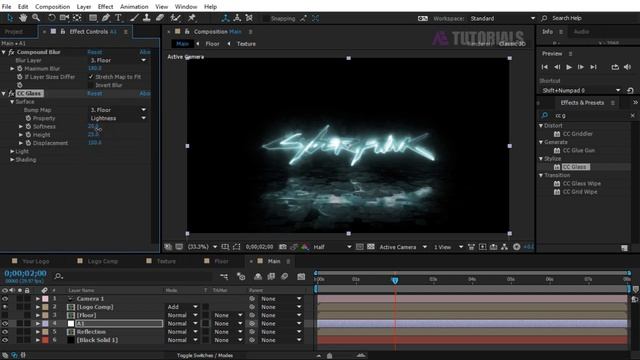Image resolution: width=640 pixels, height=360 pixels.
Task: Click the timeline zoom slider
Action: point(329,356)
